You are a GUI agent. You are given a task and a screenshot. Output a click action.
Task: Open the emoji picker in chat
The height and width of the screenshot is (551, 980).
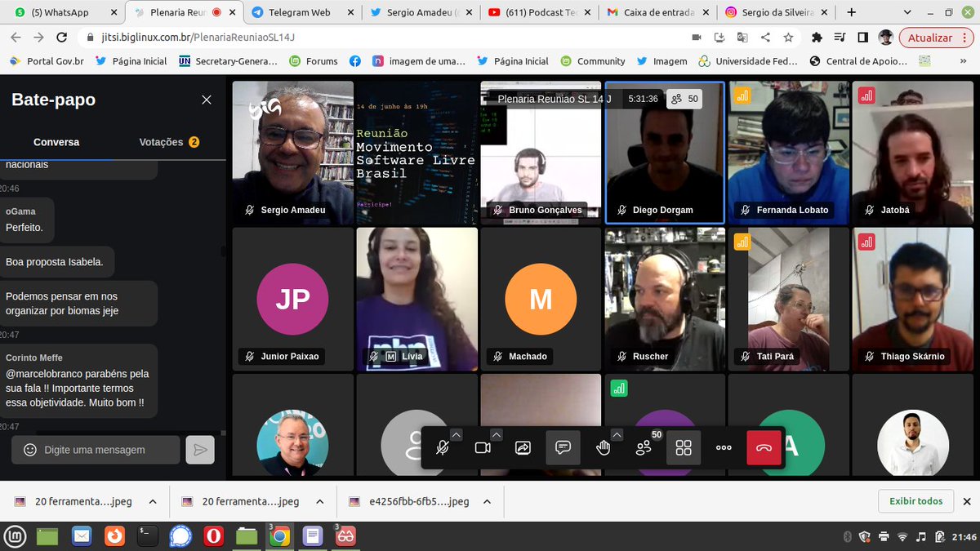point(30,450)
